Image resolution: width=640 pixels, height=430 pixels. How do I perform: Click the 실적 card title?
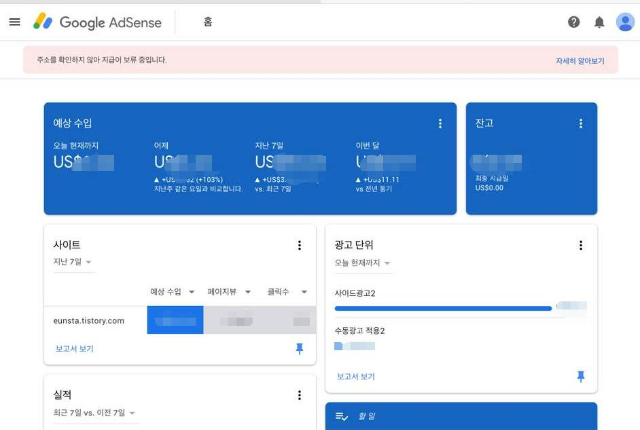point(62,395)
